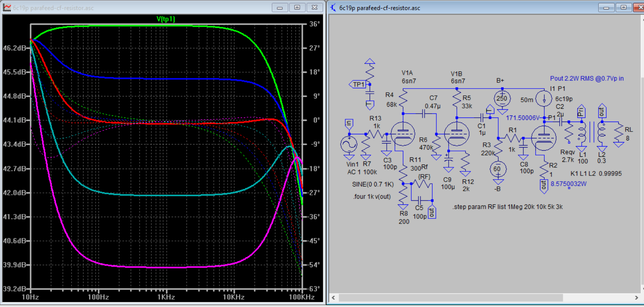Maximize the schematic window
This screenshot has height=307, width=644.
click(624, 7)
